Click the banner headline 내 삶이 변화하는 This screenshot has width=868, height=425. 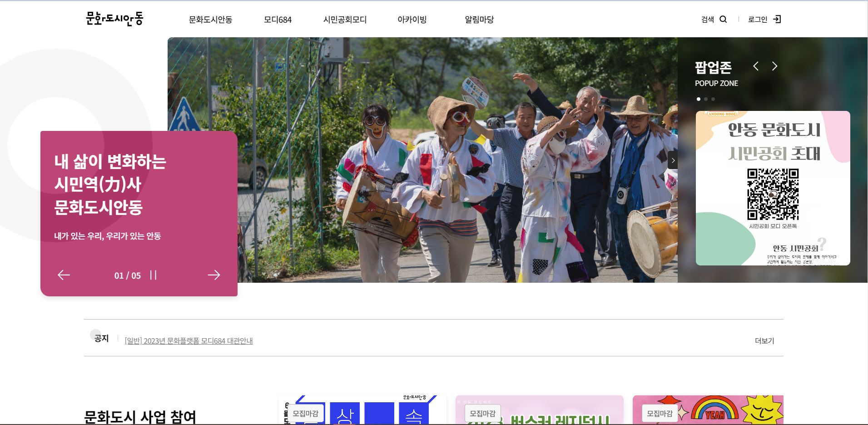(x=110, y=161)
